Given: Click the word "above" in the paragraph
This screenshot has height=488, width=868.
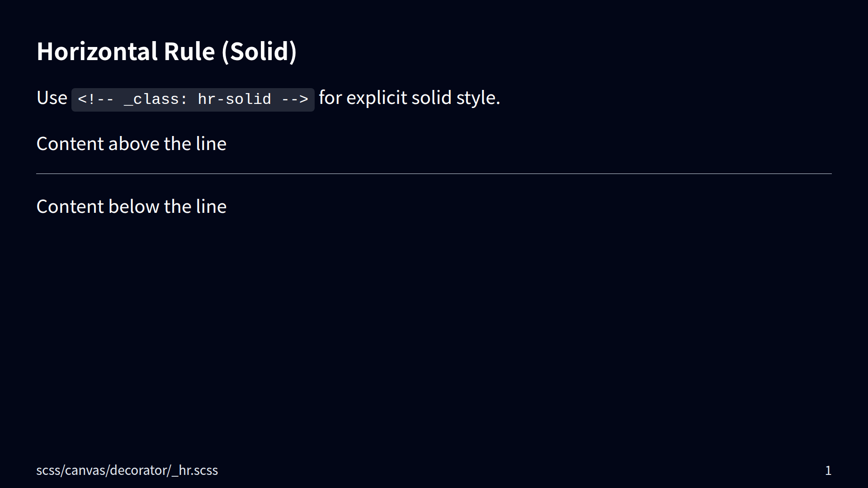Looking at the screenshot, I should tap(134, 144).
